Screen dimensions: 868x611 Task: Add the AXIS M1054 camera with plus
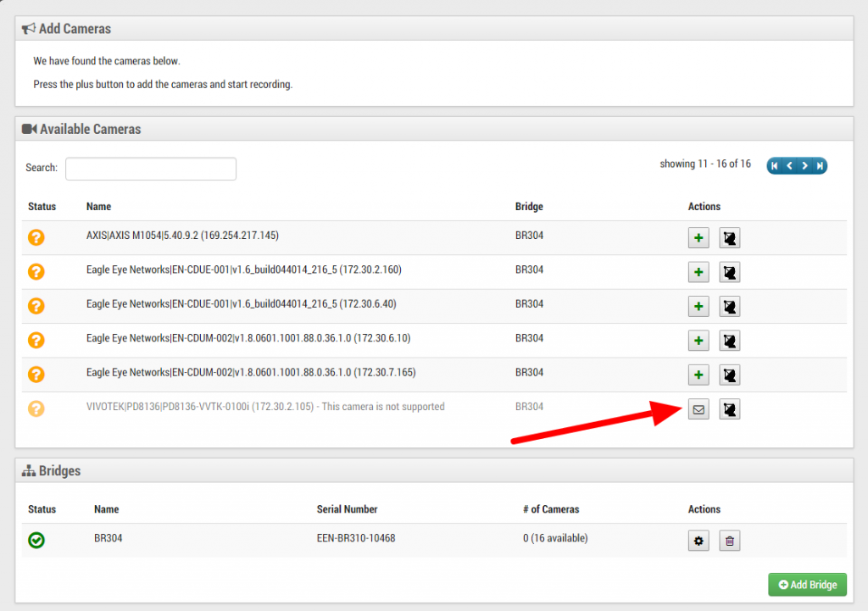(698, 238)
